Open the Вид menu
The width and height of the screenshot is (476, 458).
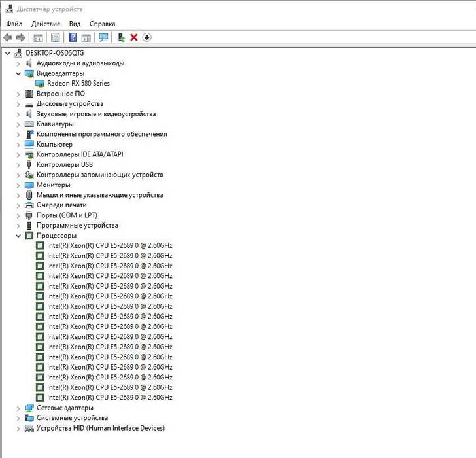tap(75, 24)
